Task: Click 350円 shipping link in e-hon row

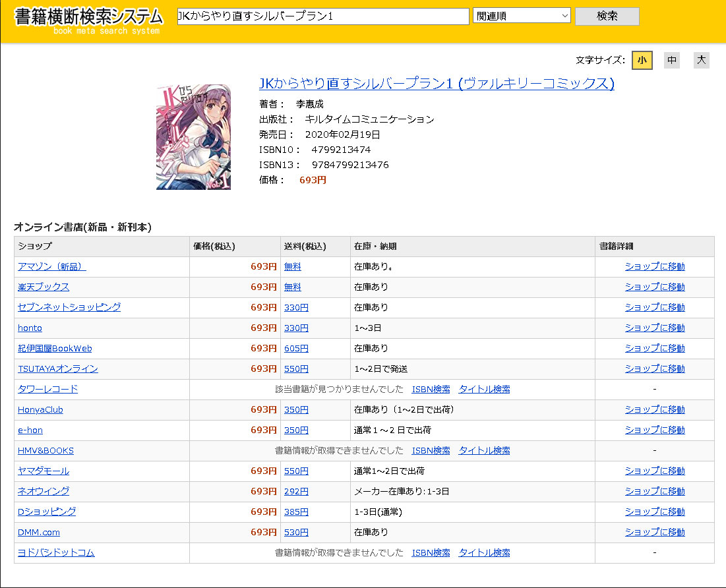Action: pyautogui.click(x=296, y=430)
